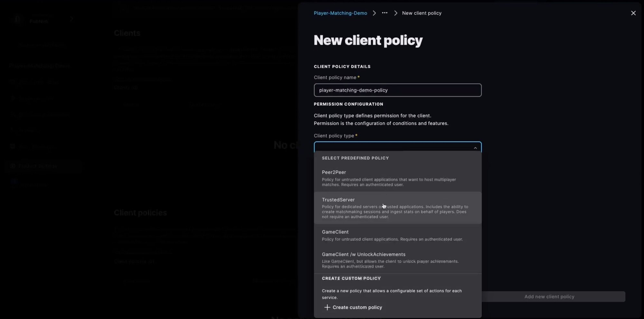This screenshot has width=644, height=319.
Task: Focus the Client policy name text field
Action: coord(397,90)
